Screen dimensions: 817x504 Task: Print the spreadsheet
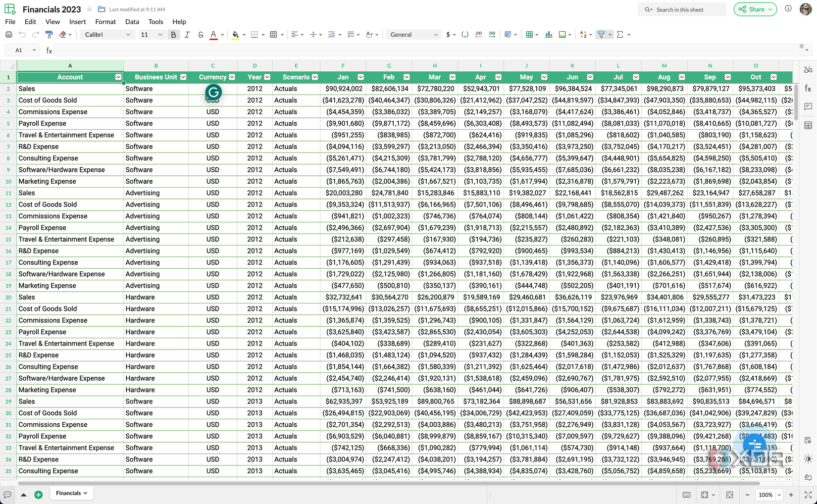8,34
